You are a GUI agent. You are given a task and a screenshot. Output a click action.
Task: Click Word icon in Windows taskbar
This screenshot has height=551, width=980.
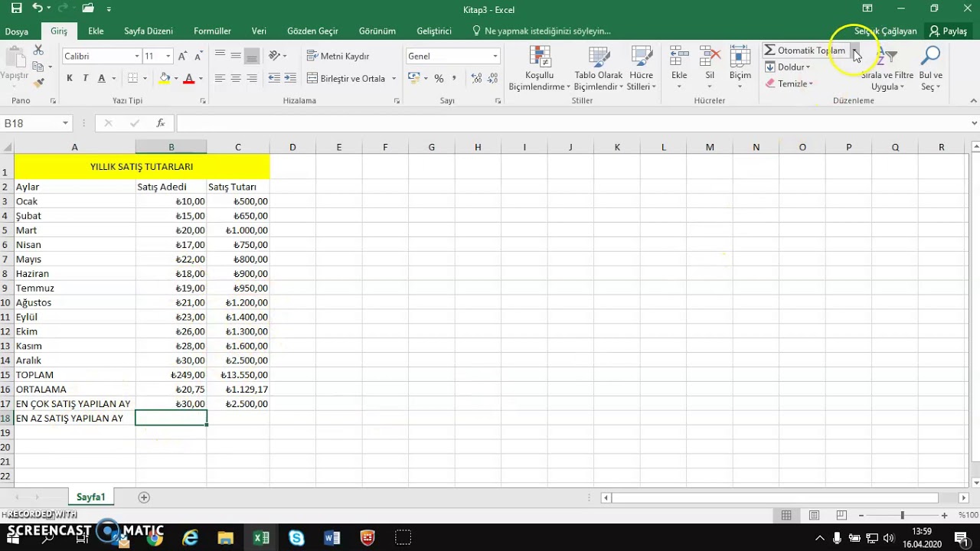click(x=332, y=538)
